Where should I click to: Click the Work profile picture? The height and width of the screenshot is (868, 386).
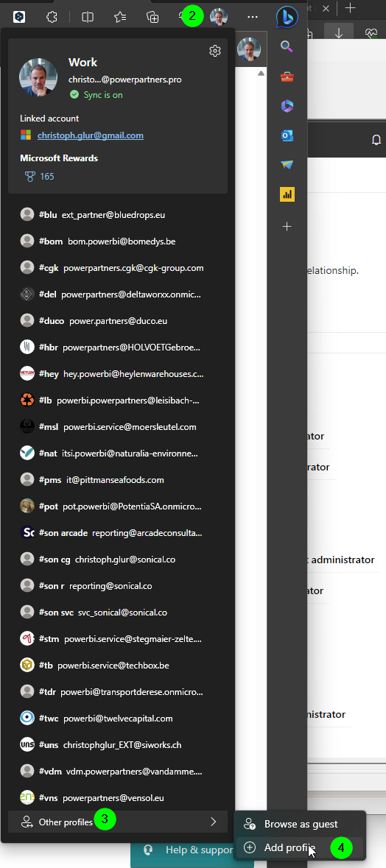pyautogui.click(x=38, y=77)
